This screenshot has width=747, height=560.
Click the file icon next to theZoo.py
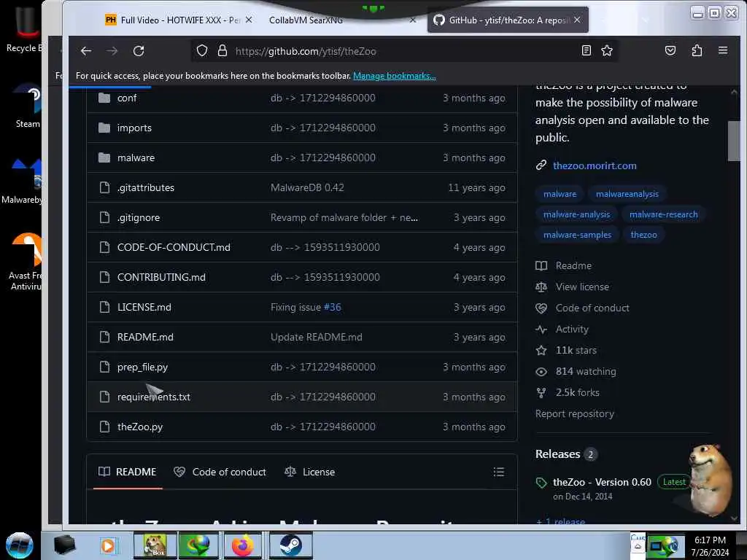tap(104, 427)
